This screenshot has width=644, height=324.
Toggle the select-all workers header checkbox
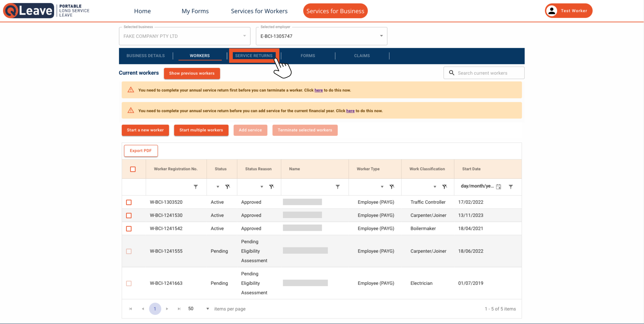click(x=133, y=169)
